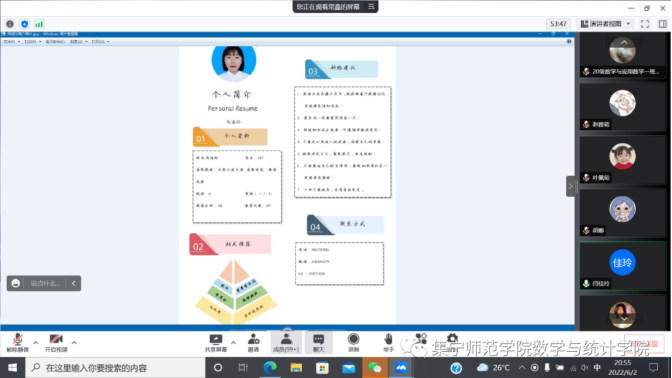Click the meeting info icon at top left
Image resolution: width=672 pixels, height=378 pixels.
coord(10,24)
